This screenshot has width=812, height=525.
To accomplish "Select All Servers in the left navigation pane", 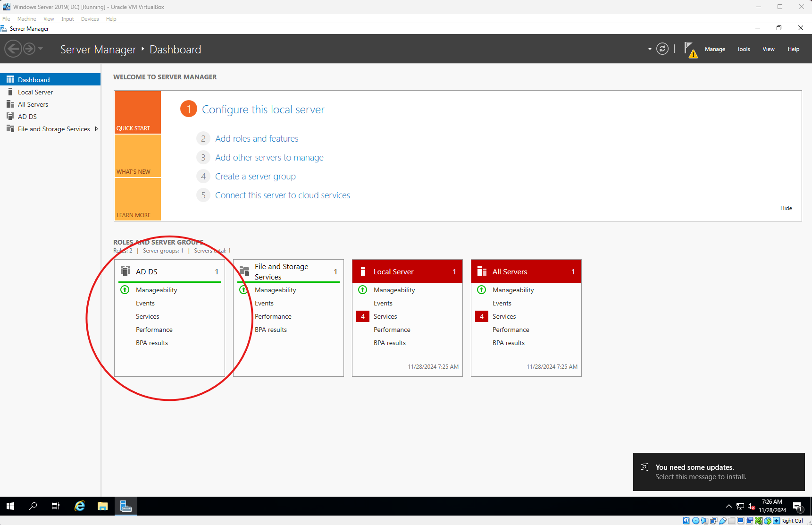I will coord(50,104).
